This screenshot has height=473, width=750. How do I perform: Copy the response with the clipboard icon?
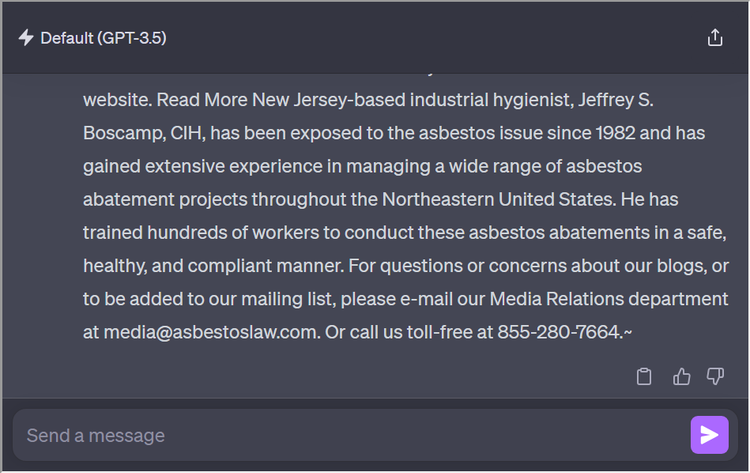(x=645, y=377)
